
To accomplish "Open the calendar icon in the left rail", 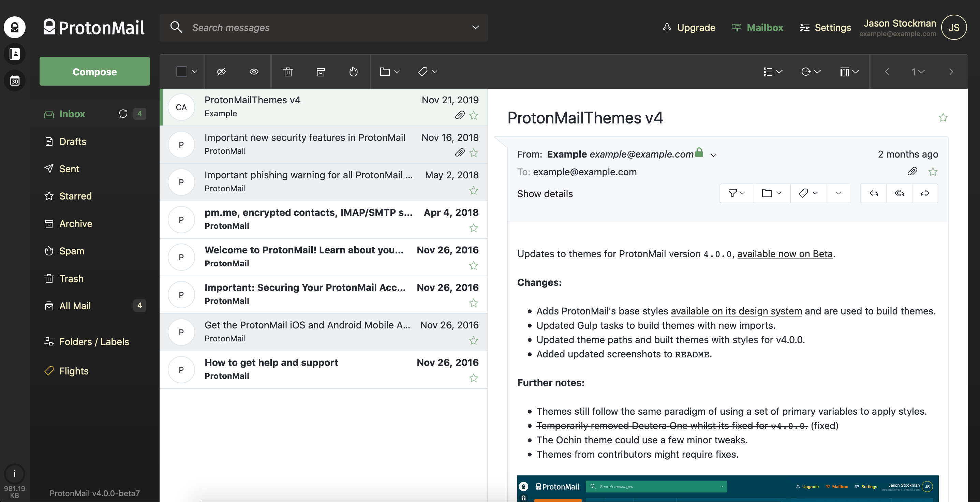I will click(14, 81).
